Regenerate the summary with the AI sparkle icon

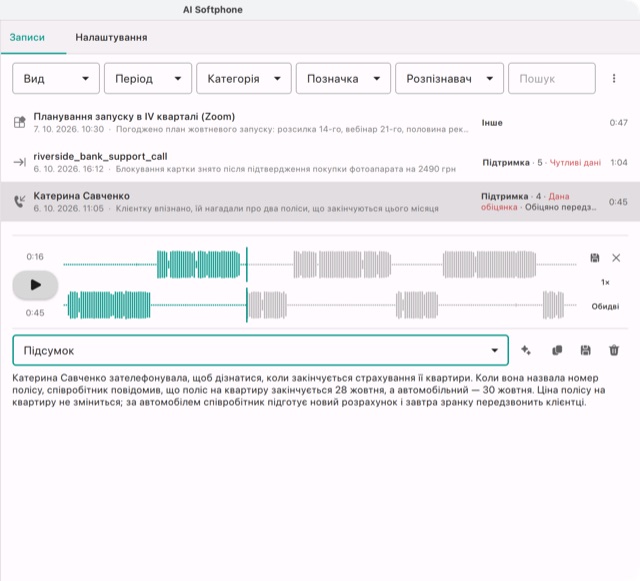[526, 350]
